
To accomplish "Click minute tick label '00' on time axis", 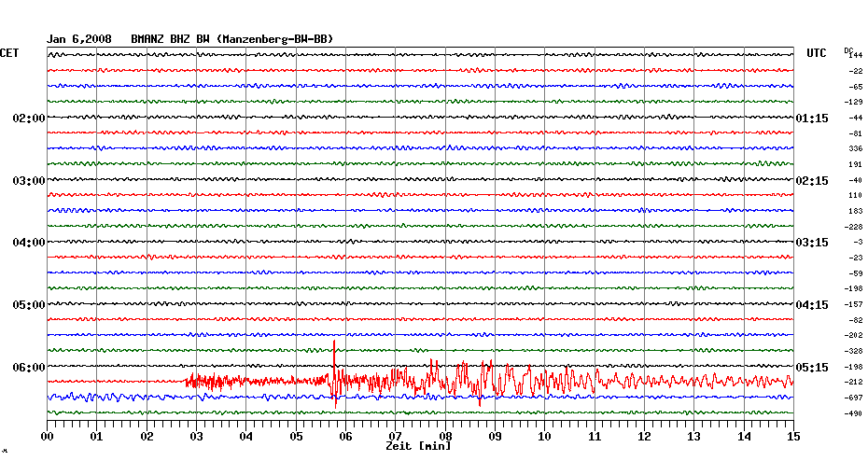I will [x=47, y=437].
